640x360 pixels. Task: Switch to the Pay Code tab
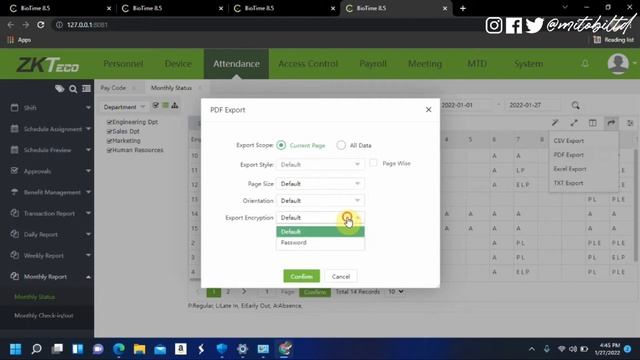(113, 88)
